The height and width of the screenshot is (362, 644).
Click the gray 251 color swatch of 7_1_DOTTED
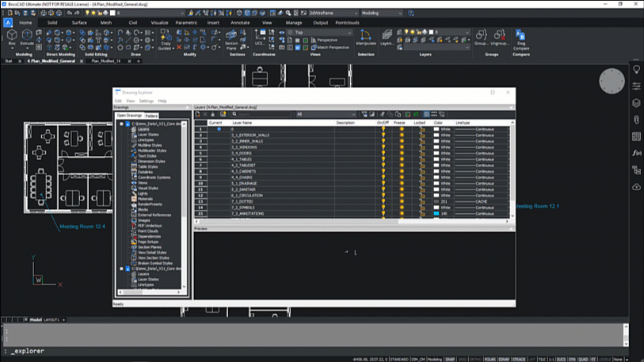[436, 202]
